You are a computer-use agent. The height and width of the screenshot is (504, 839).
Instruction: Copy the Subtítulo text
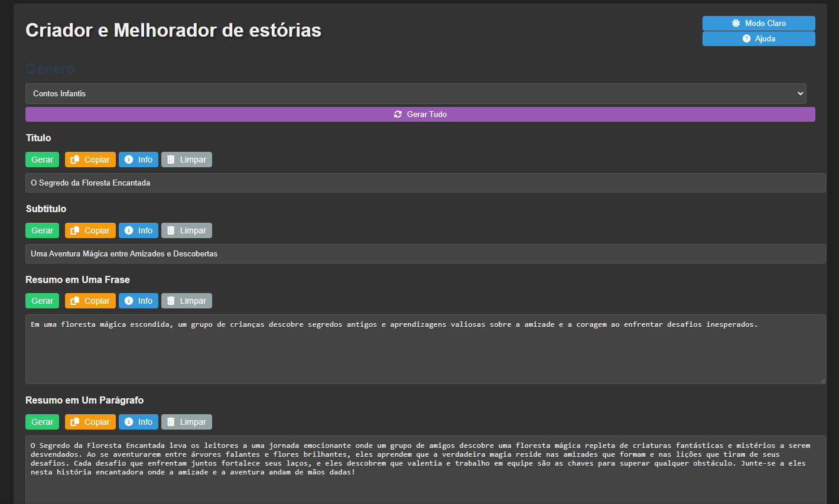pos(90,230)
